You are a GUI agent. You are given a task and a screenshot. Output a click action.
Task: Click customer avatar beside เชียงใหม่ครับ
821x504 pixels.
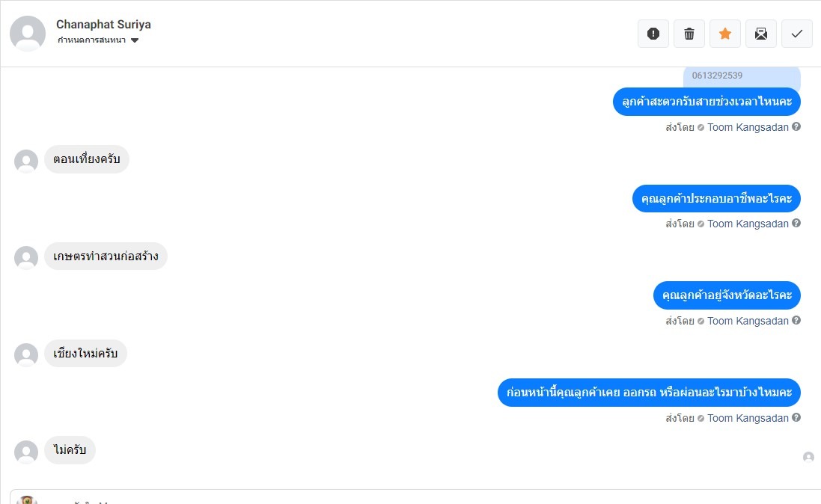(26, 354)
